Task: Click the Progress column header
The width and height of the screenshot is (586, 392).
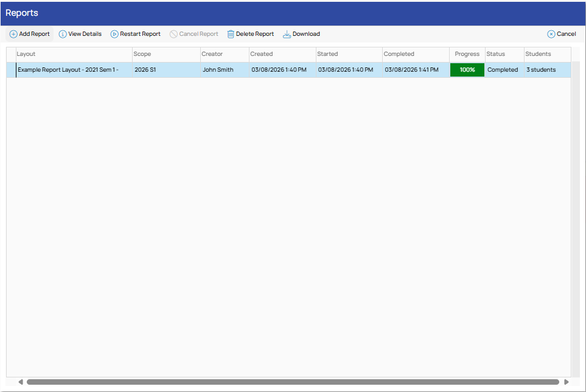Action: pos(467,54)
